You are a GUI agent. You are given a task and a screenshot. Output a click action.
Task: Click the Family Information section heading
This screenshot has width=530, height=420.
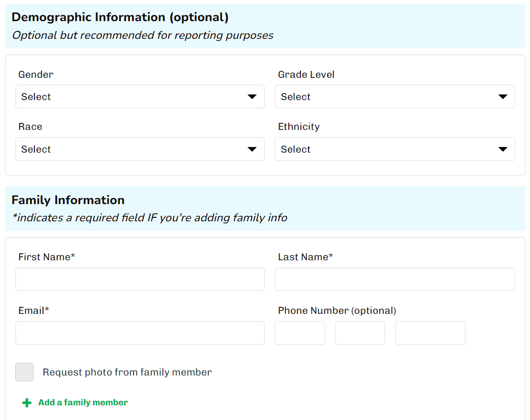pos(68,200)
